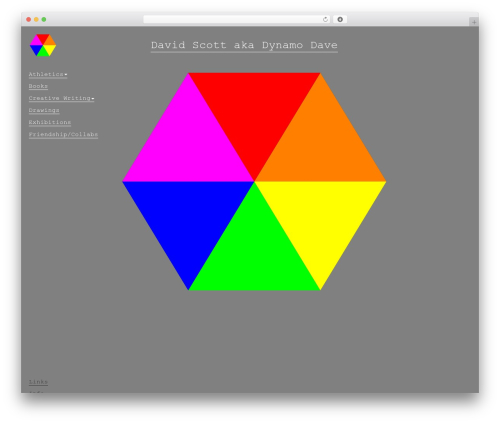Click the magenta triangle of the hexagon
The height and width of the screenshot is (423, 500).
click(189, 145)
